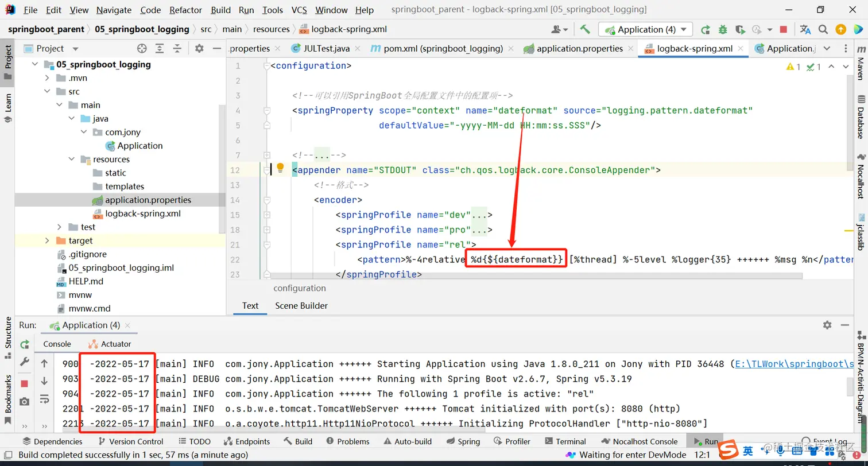Click the camera thread dump icon
This screenshot has width=868, height=466.
click(24, 402)
